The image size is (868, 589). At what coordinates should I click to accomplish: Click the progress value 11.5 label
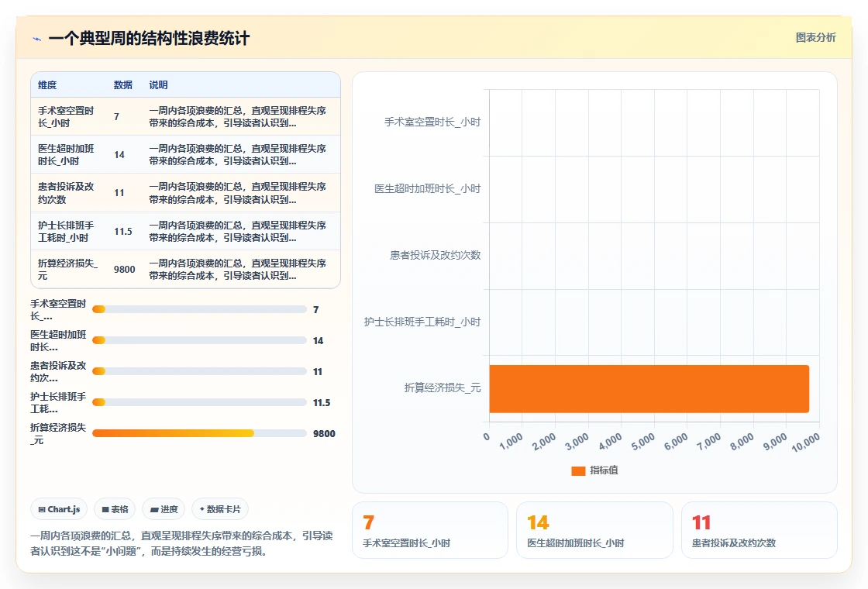322,402
